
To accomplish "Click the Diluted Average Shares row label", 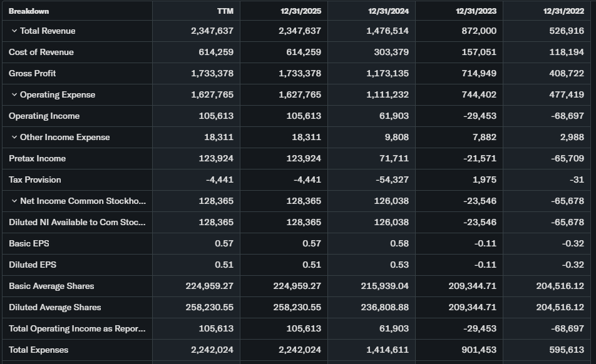I will 55,308.
